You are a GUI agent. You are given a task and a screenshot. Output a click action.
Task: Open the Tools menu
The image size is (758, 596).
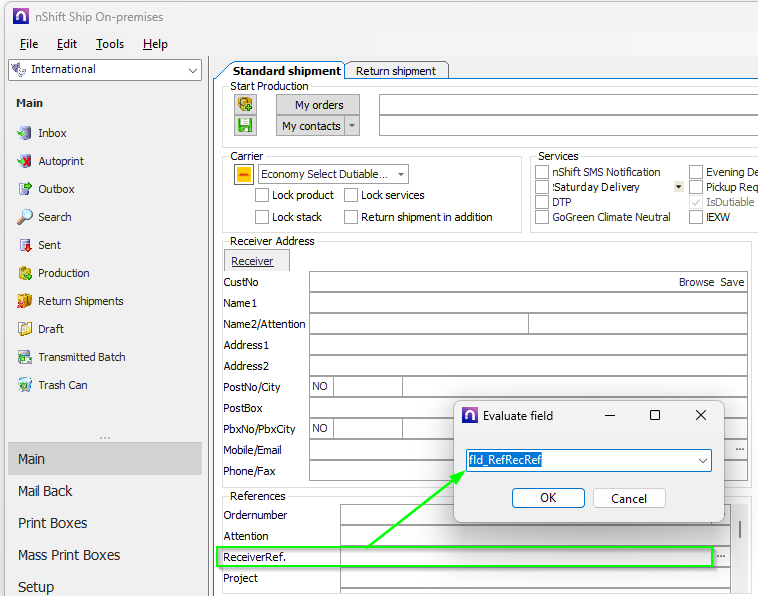[x=110, y=44]
